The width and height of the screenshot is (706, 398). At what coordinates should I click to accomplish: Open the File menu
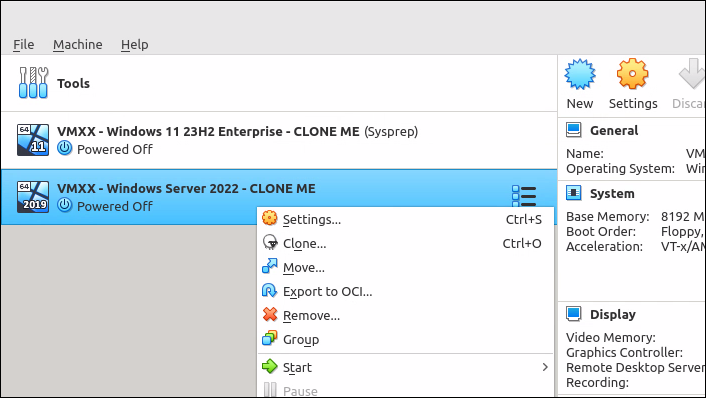[x=23, y=45]
